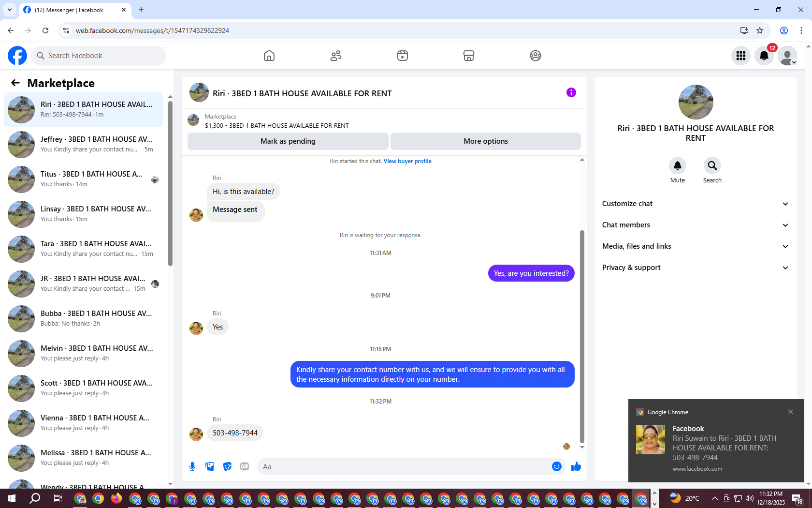Show hidden system tray icons
The width and height of the screenshot is (812, 508).
pos(714,498)
